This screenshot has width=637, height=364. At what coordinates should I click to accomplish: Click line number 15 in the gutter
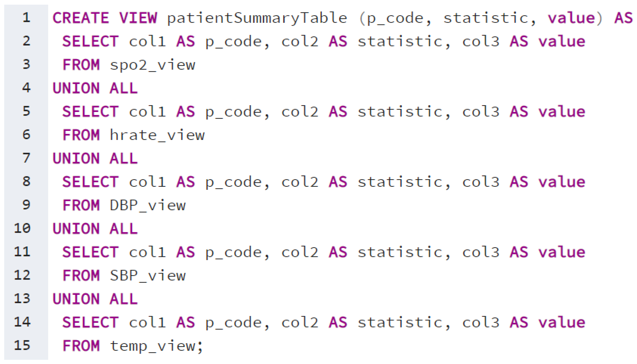pyautogui.click(x=22, y=346)
